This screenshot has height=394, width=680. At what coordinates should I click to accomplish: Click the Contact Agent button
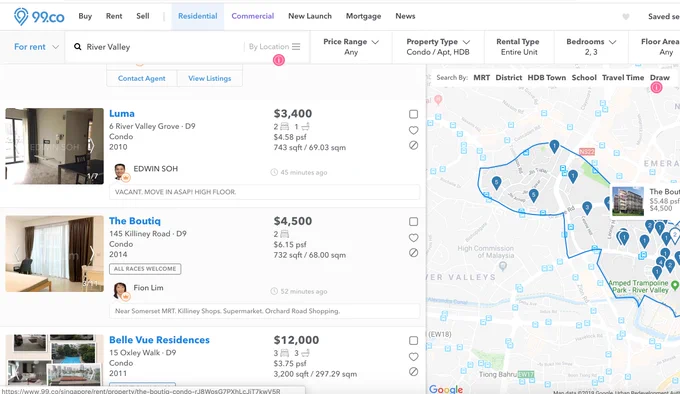point(142,78)
